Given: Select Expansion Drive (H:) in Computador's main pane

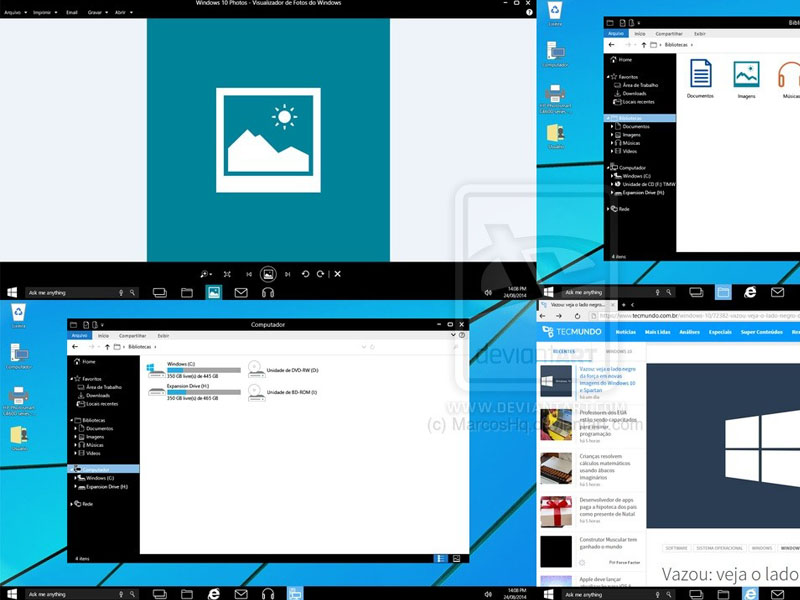Looking at the screenshot, I should [194, 392].
